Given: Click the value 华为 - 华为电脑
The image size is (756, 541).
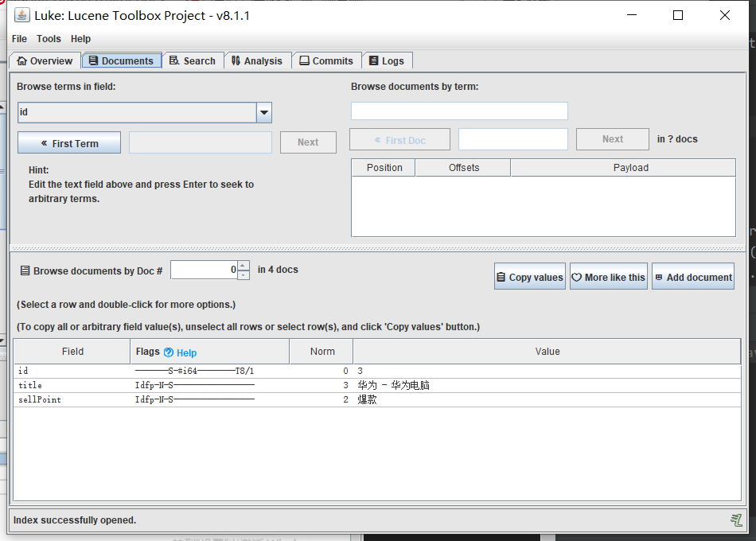Looking at the screenshot, I should [x=393, y=385].
